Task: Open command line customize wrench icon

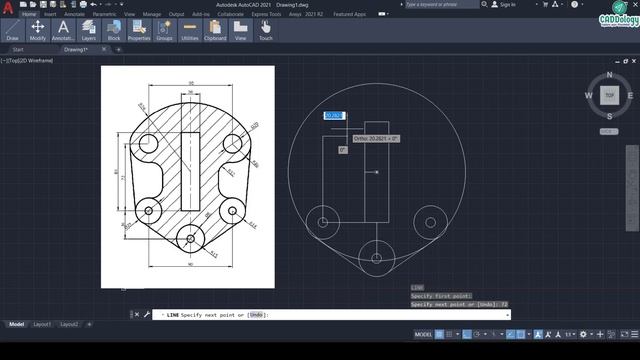Action: (x=147, y=314)
